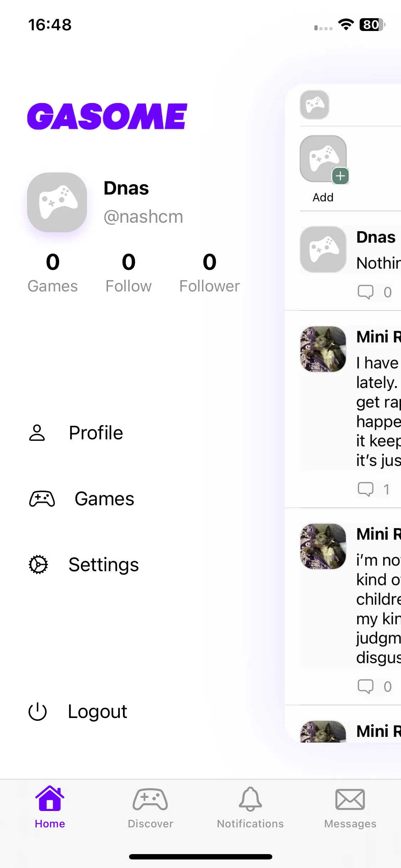
Task: Tap the @nashcm username link
Action: (x=143, y=217)
